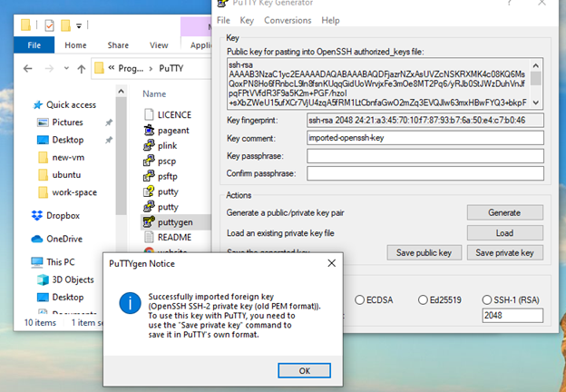Click the Up one level arrow in Explorer
Image resolution: width=566 pixels, height=392 pixels.
click(x=82, y=69)
